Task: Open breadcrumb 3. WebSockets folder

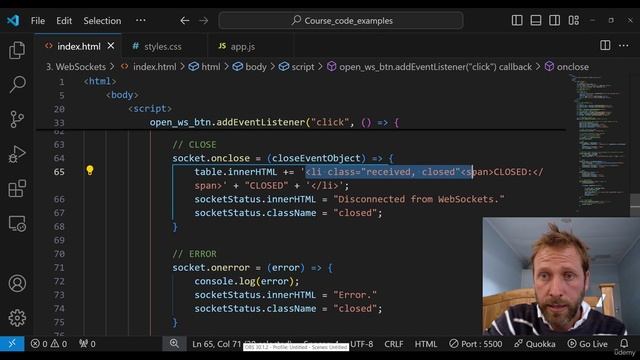Action: point(76,67)
